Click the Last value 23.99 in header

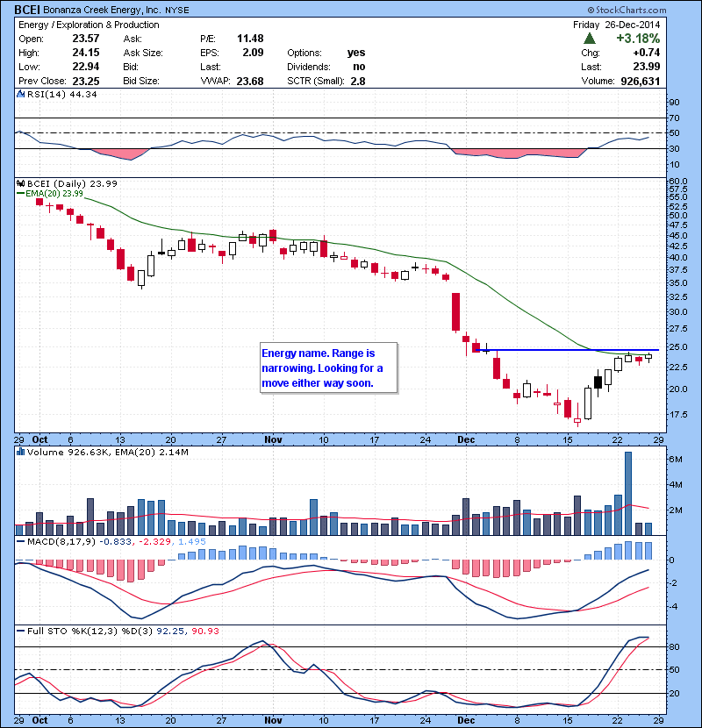click(x=646, y=67)
